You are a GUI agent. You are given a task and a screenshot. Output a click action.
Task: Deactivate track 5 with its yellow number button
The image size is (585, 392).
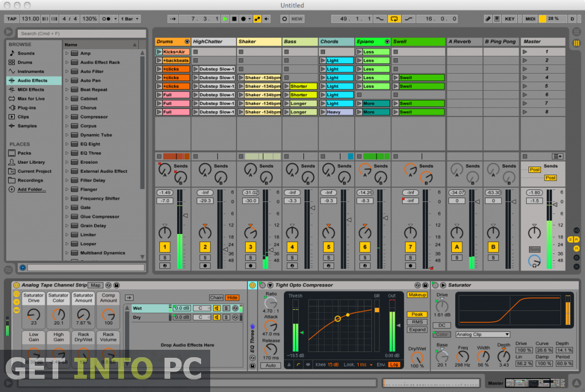328,247
